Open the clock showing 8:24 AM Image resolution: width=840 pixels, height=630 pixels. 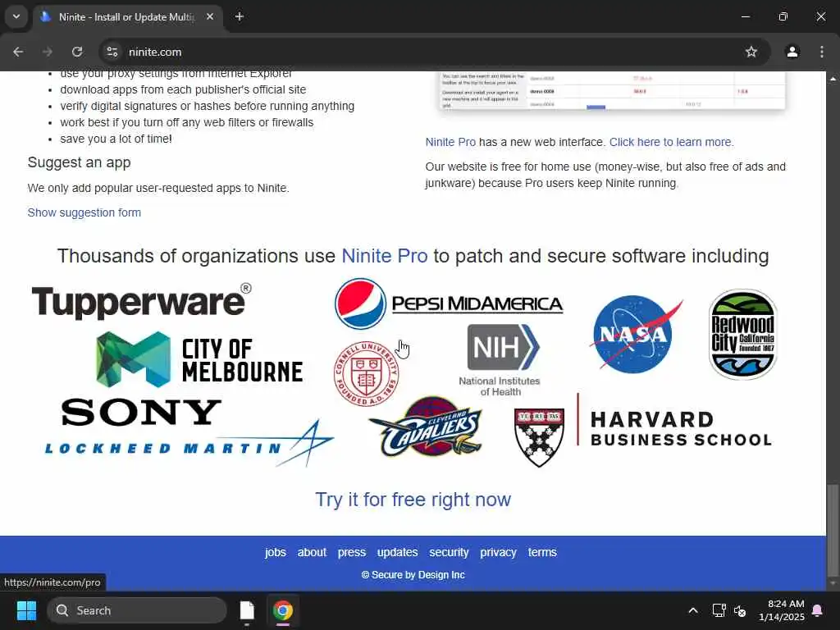(781, 610)
